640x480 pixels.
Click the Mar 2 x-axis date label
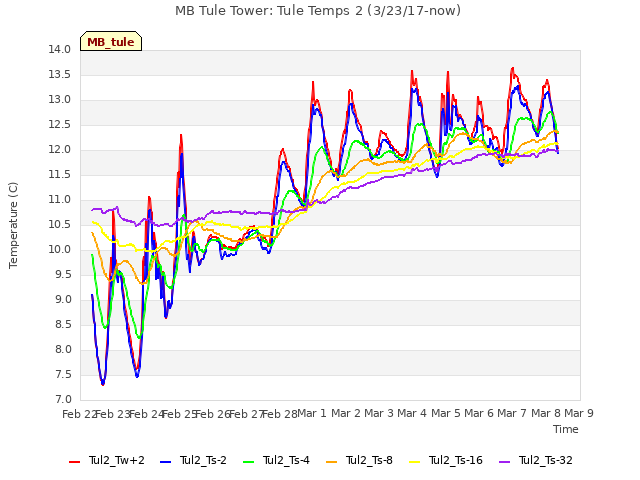click(x=345, y=413)
